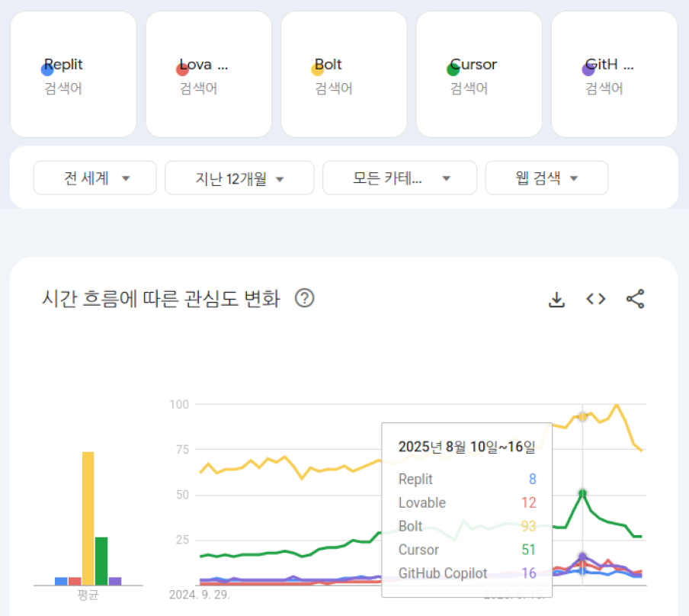
Task: Click the red Lovable color dot
Action: pyautogui.click(x=182, y=69)
